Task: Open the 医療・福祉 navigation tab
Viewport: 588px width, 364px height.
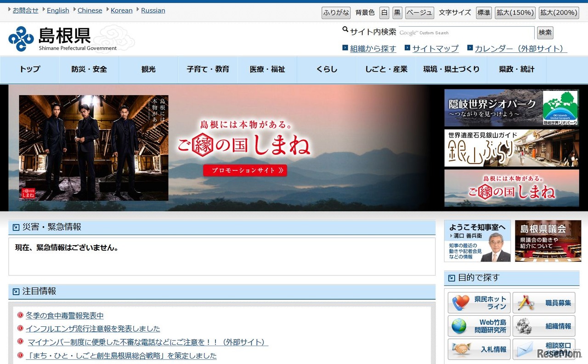Action: pyautogui.click(x=267, y=69)
